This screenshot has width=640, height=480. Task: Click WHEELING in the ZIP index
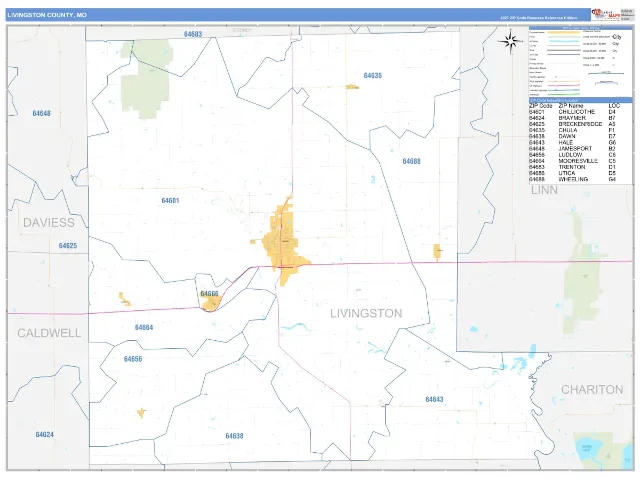pos(573,179)
